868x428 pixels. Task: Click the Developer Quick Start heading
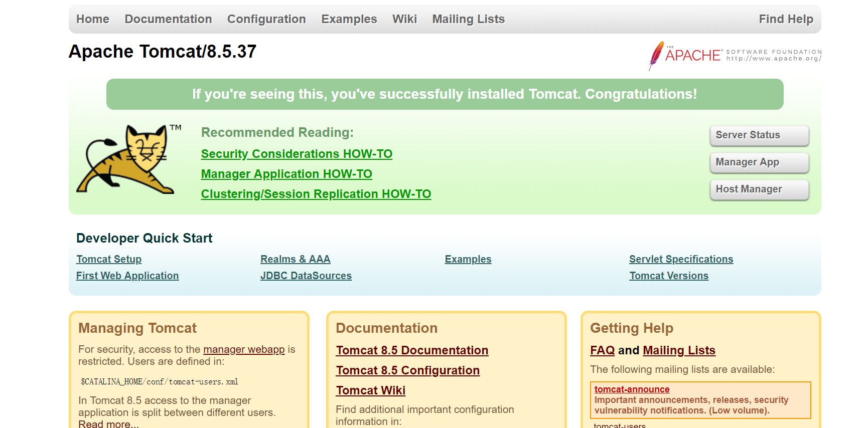(144, 238)
